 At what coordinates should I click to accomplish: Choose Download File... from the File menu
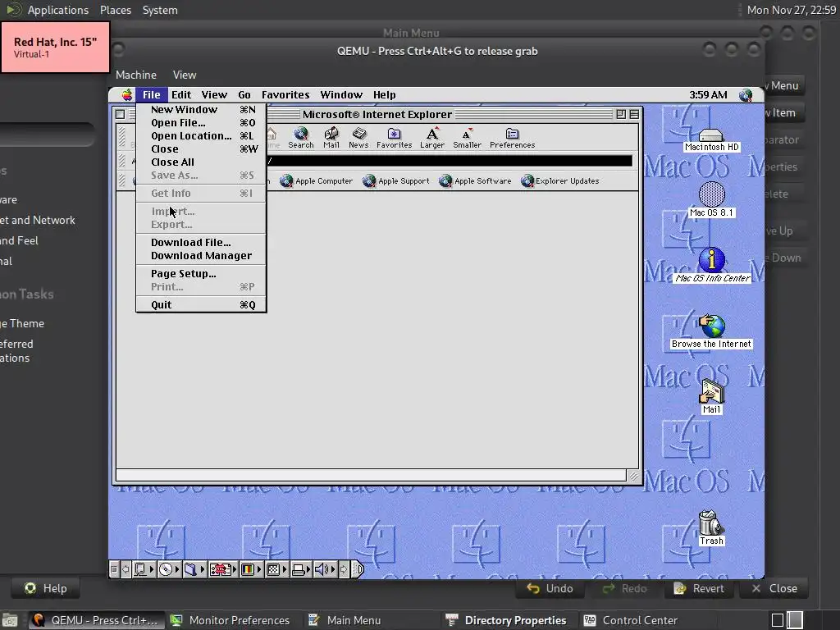click(x=201, y=242)
